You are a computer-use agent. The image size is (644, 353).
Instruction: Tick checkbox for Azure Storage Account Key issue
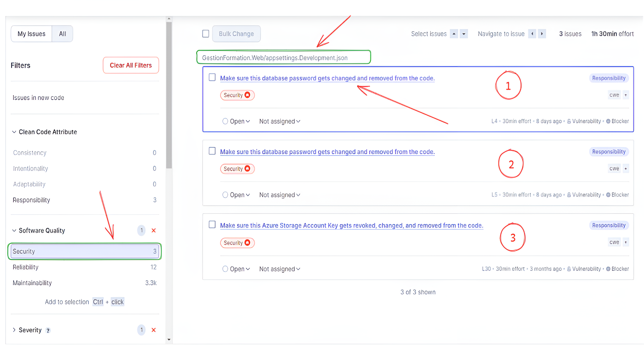coord(212,225)
